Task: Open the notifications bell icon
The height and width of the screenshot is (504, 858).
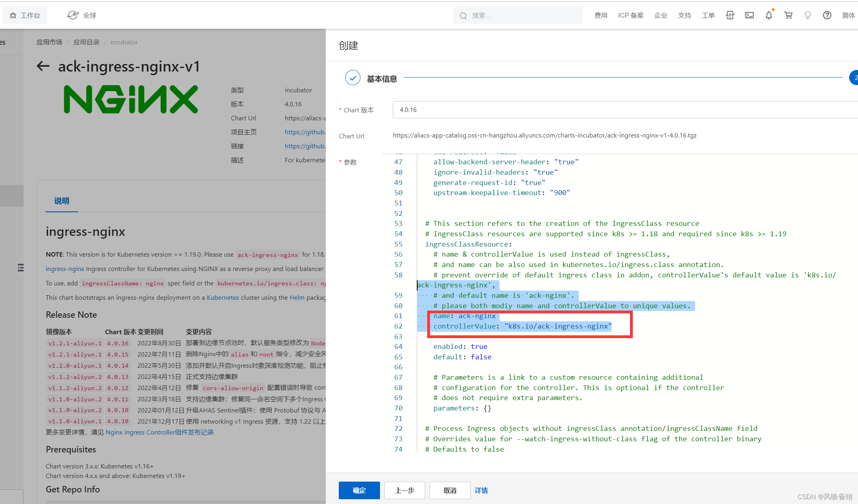Action: click(769, 15)
